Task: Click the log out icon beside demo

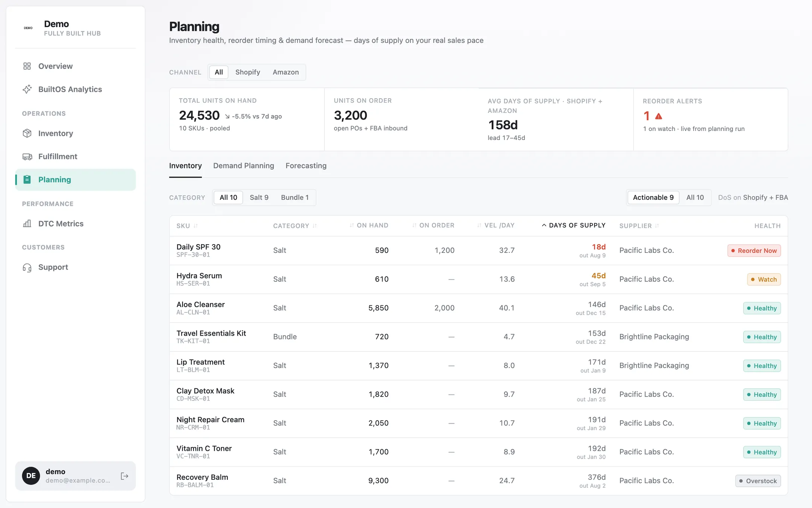Action: [x=124, y=476]
